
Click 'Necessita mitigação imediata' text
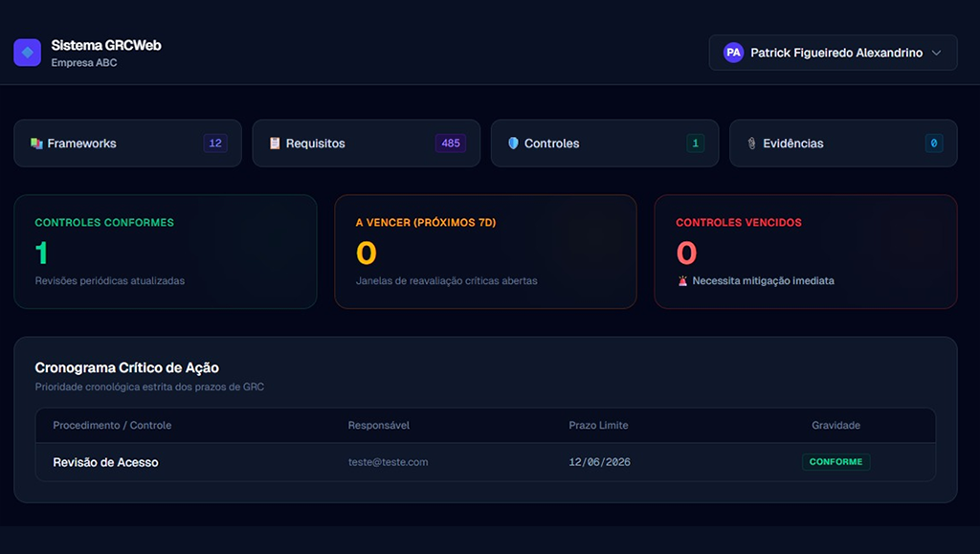click(763, 281)
